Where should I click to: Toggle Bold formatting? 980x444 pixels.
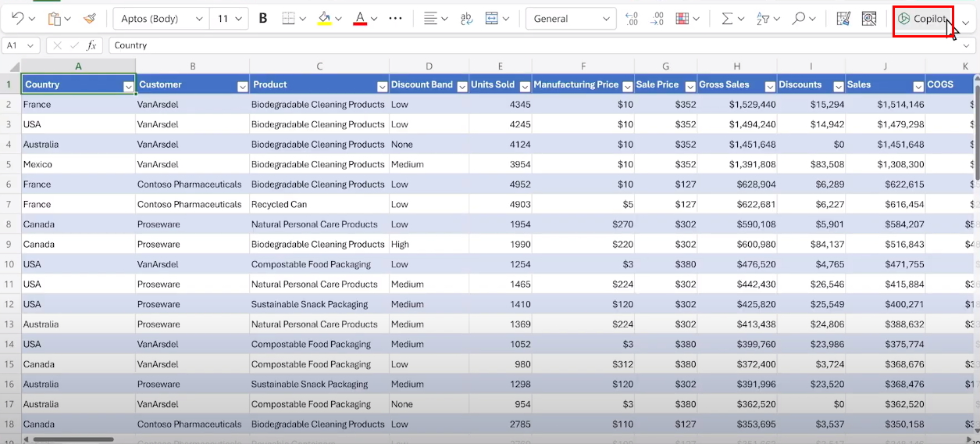[263, 18]
